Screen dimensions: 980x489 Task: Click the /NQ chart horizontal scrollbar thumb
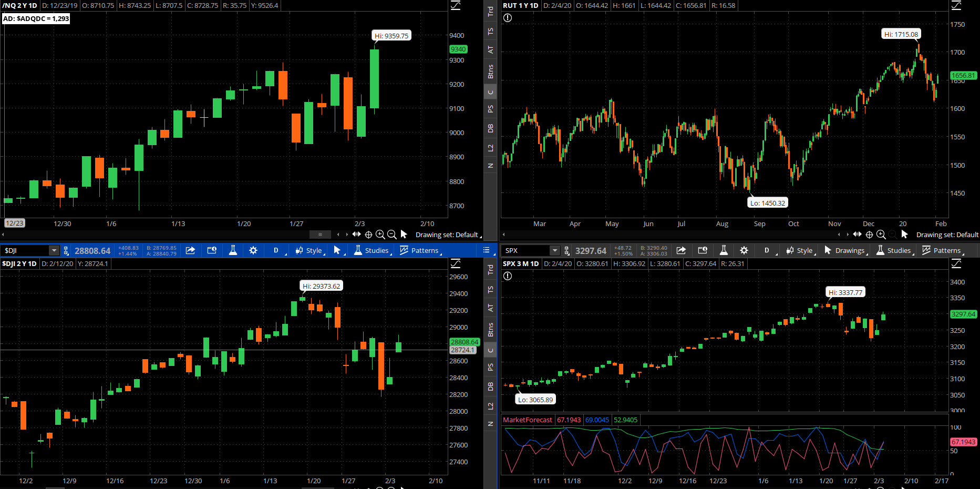click(x=320, y=235)
